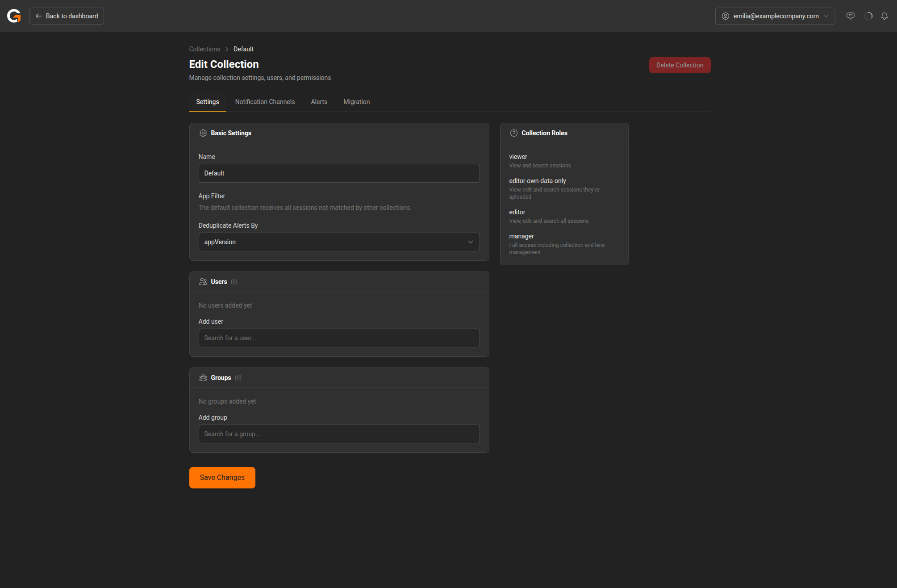This screenshot has width=897, height=588.
Task: Click the Basic Settings gear icon
Action: point(203,133)
